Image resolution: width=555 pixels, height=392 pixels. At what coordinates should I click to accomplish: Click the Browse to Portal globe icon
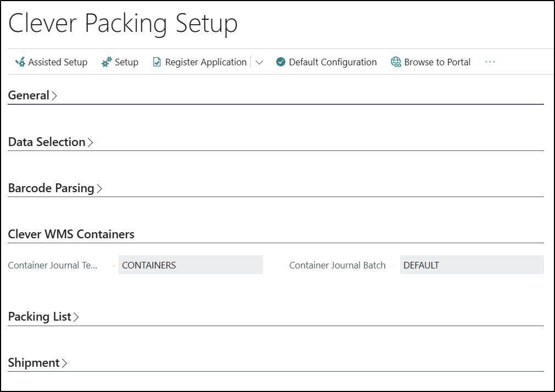coord(396,62)
